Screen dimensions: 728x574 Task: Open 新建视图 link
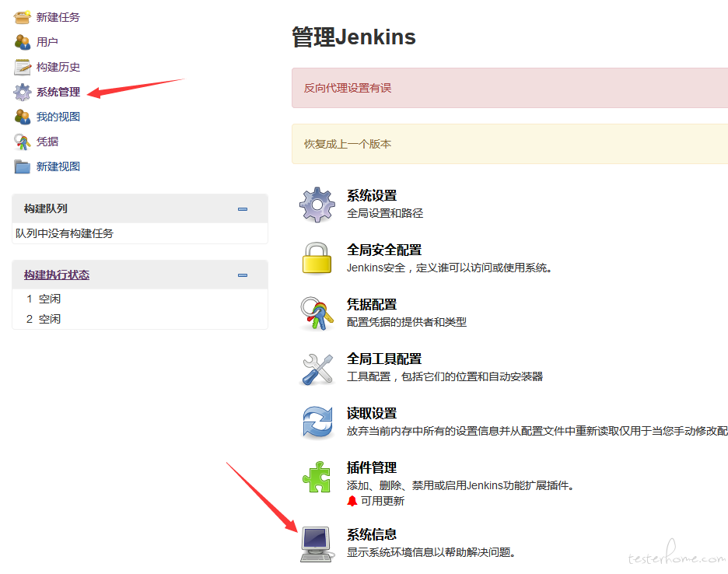(58, 166)
